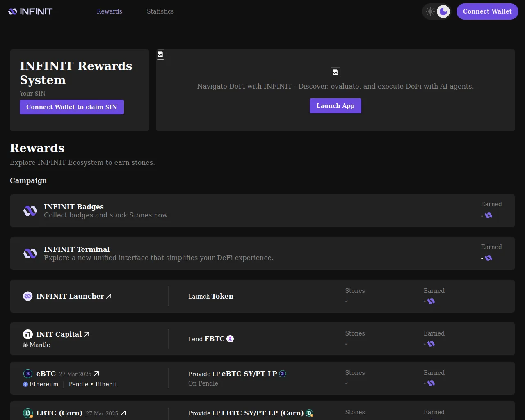Viewport: 525px width, 420px height.
Task: Click the 'Campaign' heading
Action: [28, 180]
